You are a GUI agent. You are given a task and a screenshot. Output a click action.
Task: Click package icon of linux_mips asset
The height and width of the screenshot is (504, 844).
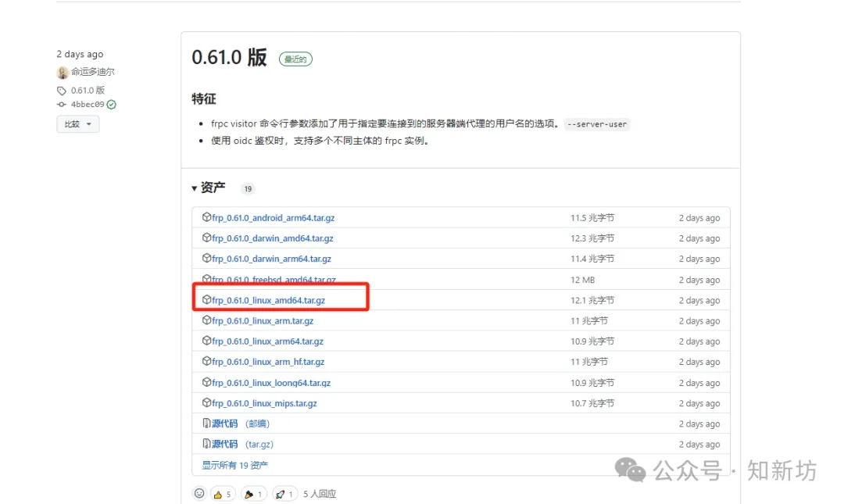tap(206, 402)
